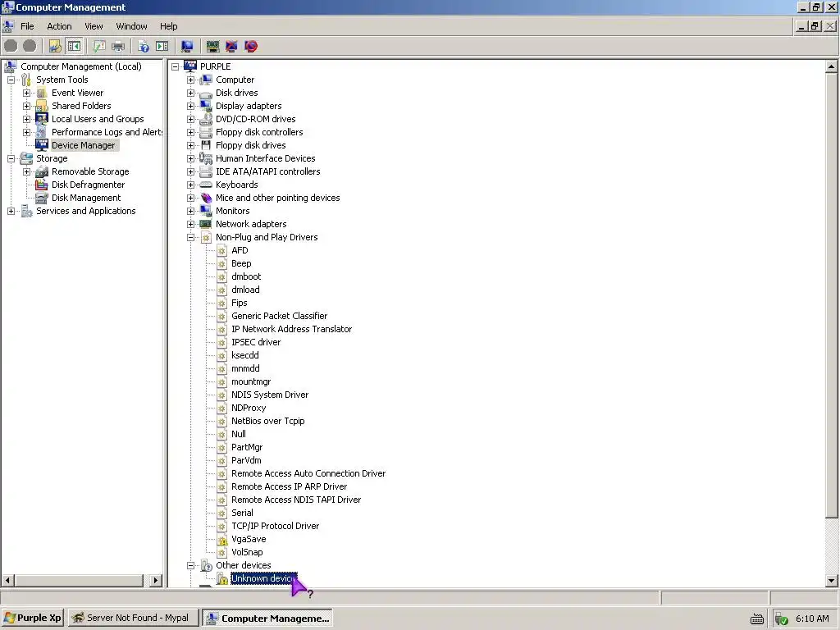Select the IPSEC driver entry

256,342
